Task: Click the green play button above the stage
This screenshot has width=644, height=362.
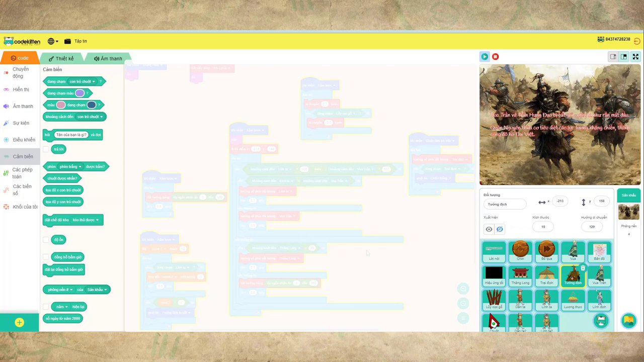Action: point(484,57)
